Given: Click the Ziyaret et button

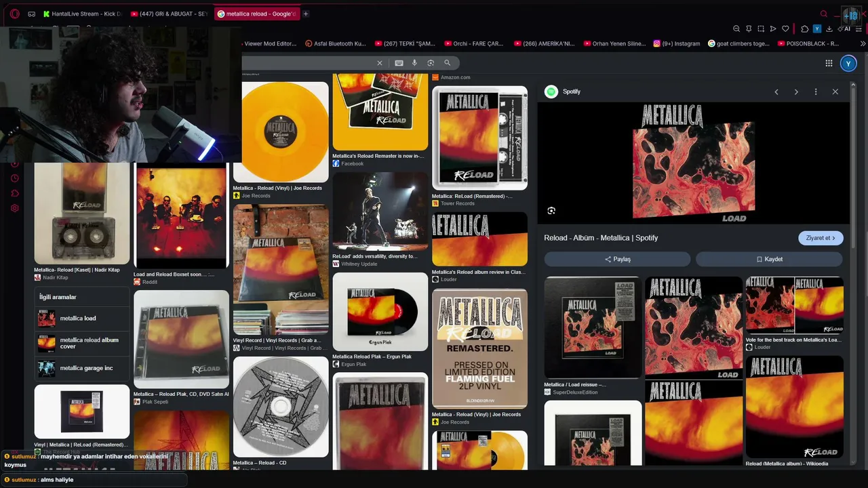Looking at the screenshot, I should [821, 238].
